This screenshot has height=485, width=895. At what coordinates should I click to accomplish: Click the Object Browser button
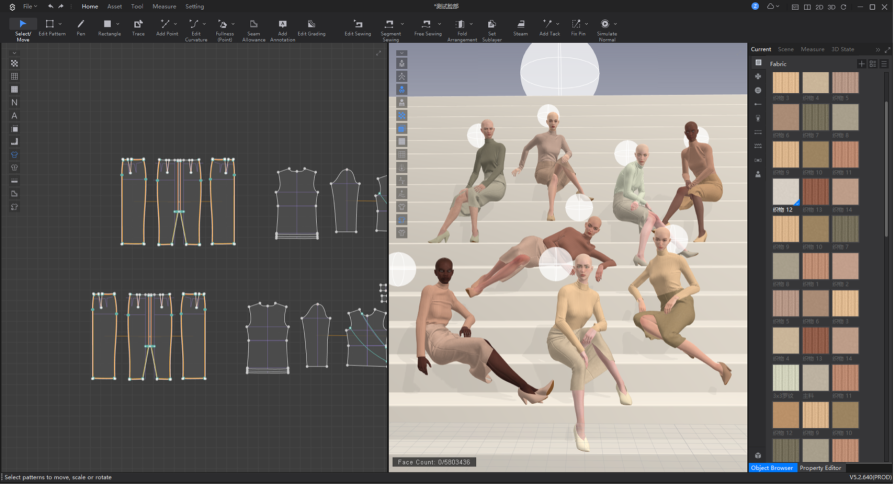tap(771, 468)
